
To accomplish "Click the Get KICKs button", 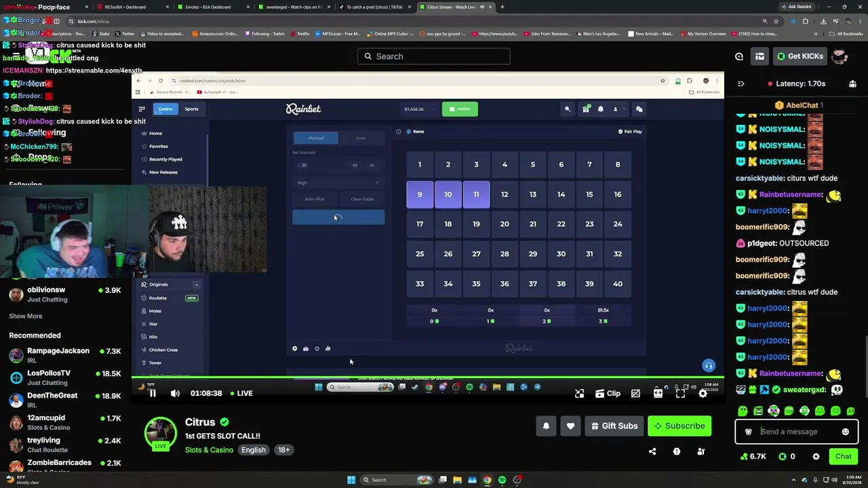I will [x=800, y=56].
